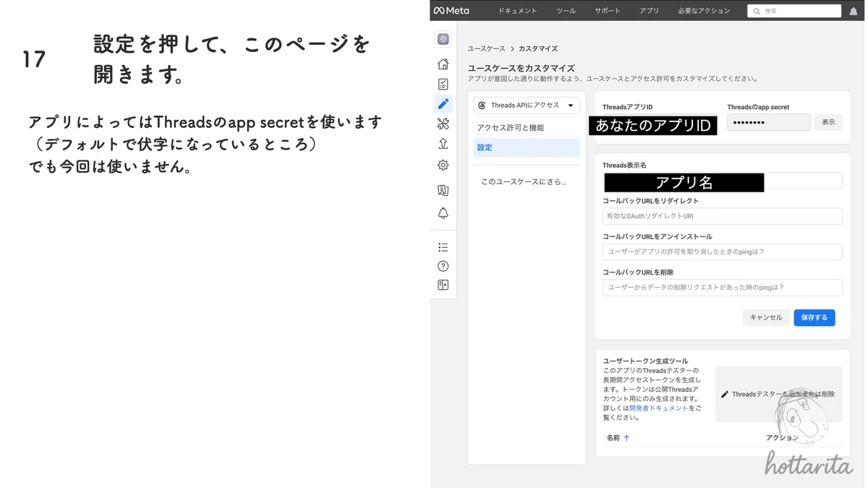Click the publish upload icon in the sidebar
868x488 pixels.
443,145
